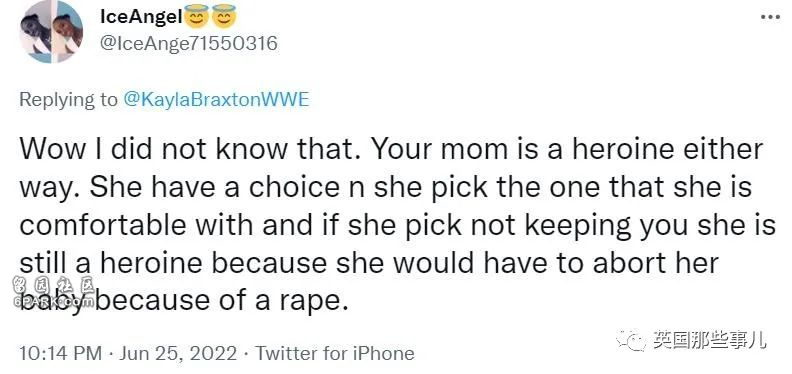Open the @KaylaBraxtonWWE mention link
Image resolution: width=792 pixels, height=374 pixels.
[216, 100]
